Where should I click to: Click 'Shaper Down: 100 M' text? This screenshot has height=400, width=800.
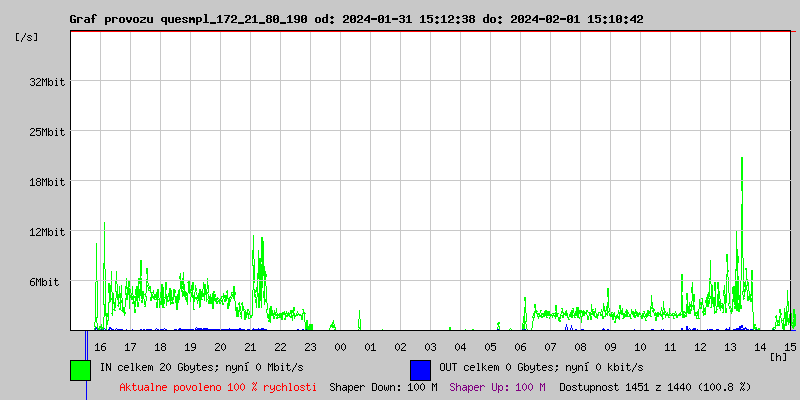(x=383, y=387)
